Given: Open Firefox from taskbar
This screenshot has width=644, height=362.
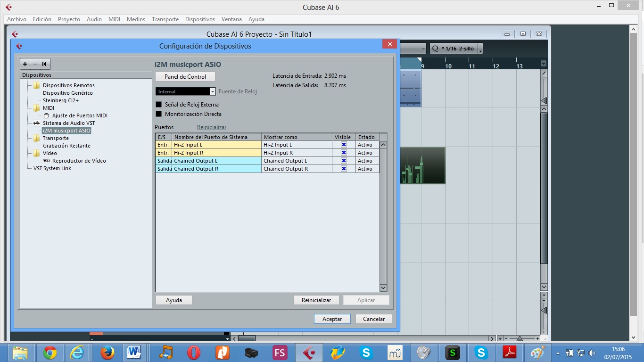Looking at the screenshot, I should (x=107, y=353).
